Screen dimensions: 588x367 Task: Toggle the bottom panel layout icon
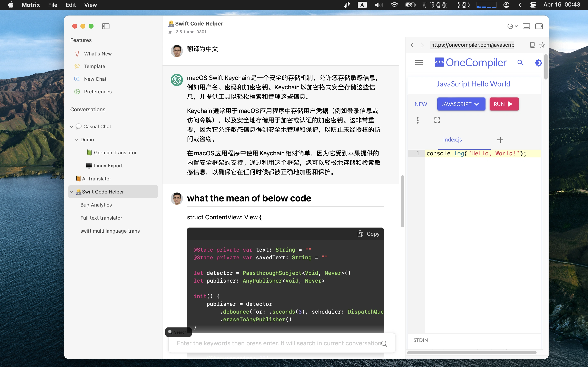tap(526, 26)
